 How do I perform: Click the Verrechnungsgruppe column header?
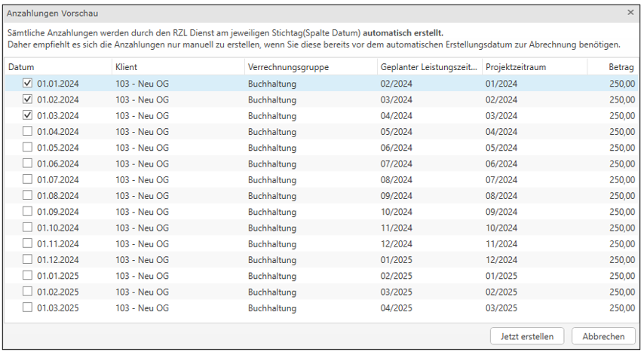coord(309,67)
